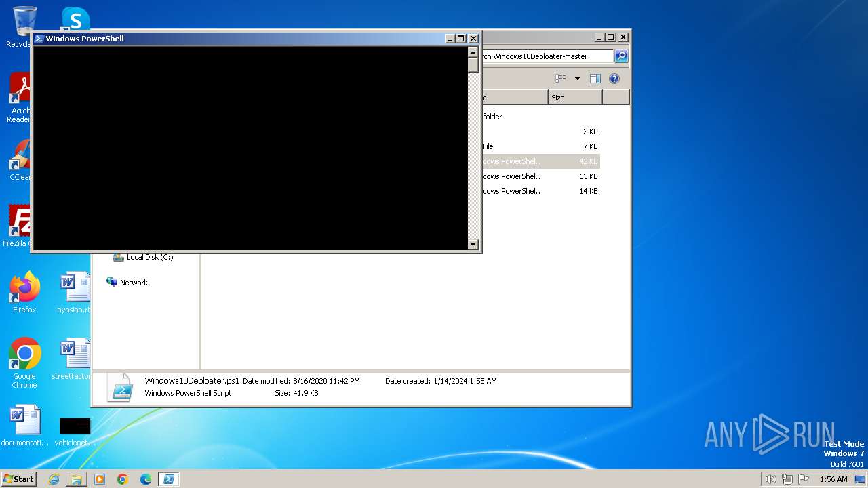Click the PowerShell scrollbar thumb
The height and width of the screenshot is (488, 868).
pos(473,65)
